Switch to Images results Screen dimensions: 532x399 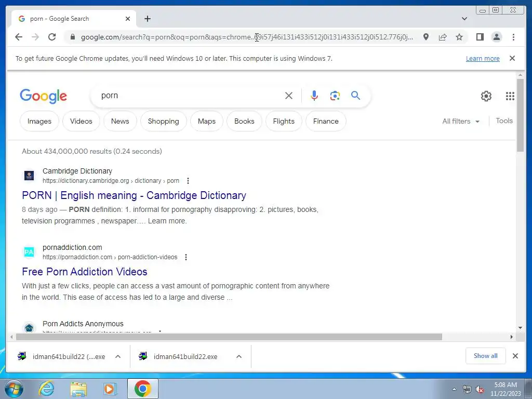[x=39, y=121]
